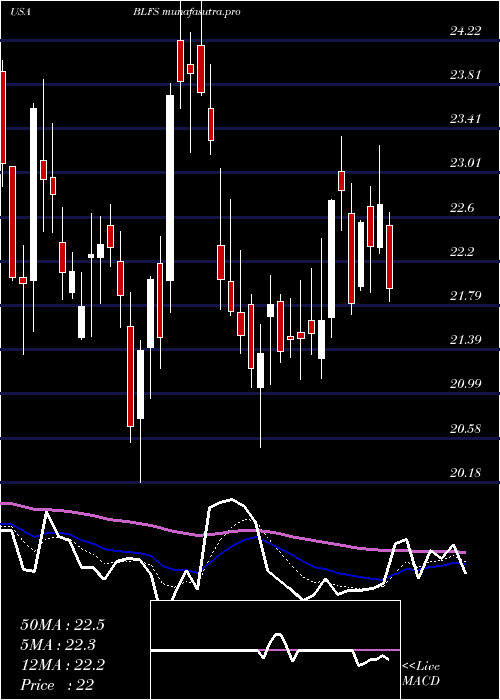Click the 20.18 price axis label
500x700 pixels.
[466, 472]
